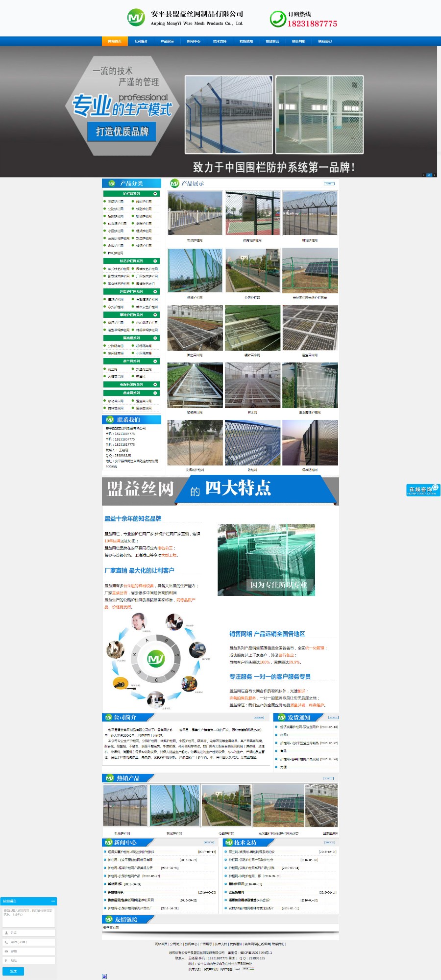The width and height of the screenshot is (441, 980).
Task: Go to 公司简介 in the navigation bar
Action: tap(141, 41)
